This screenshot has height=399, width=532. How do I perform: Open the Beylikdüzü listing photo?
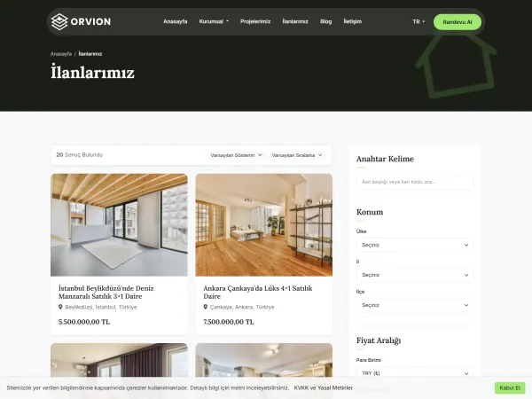click(119, 225)
